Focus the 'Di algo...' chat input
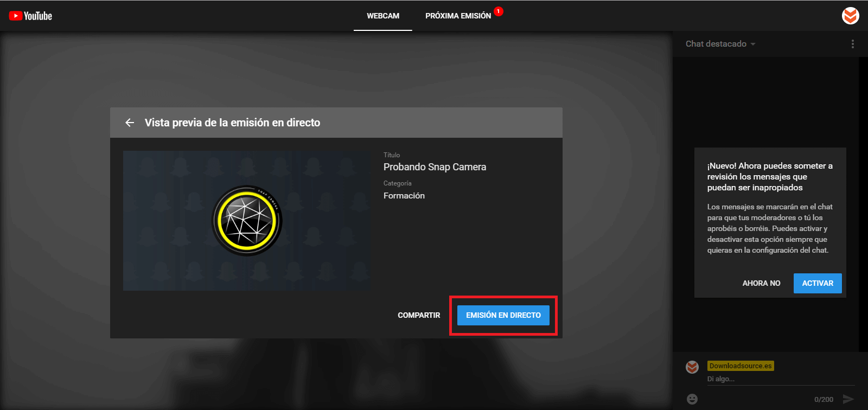Viewport: 868px width, 410px height. [x=780, y=379]
